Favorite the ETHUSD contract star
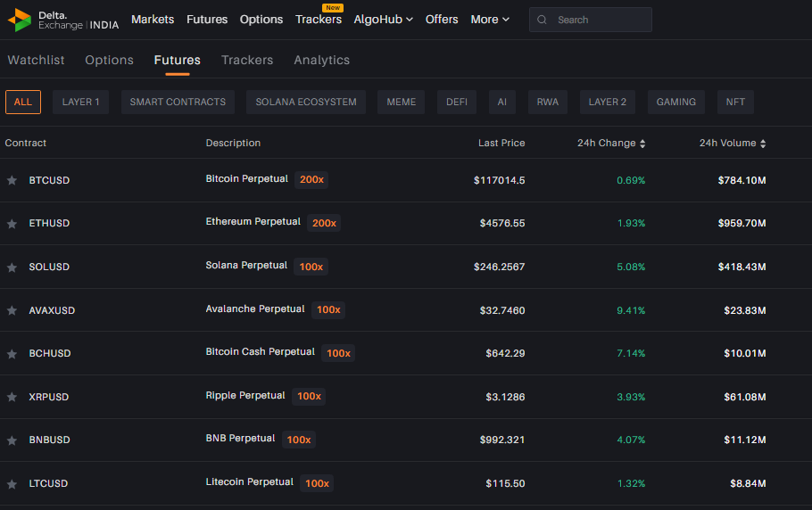812x510 pixels. pos(12,224)
